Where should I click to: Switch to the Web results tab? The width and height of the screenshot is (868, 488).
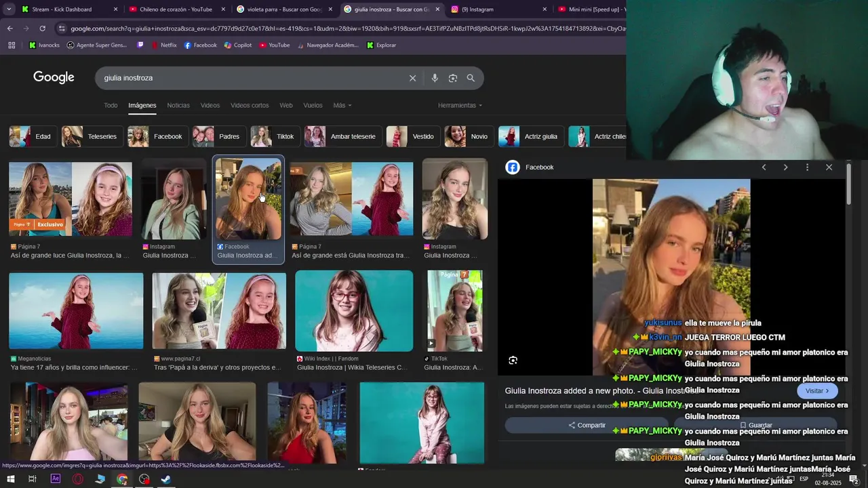click(x=286, y=105)
